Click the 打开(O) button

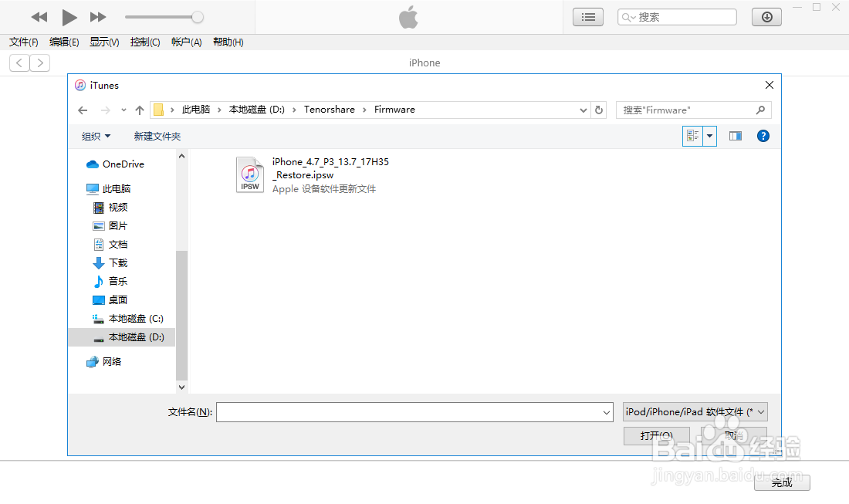coord(656,436)
